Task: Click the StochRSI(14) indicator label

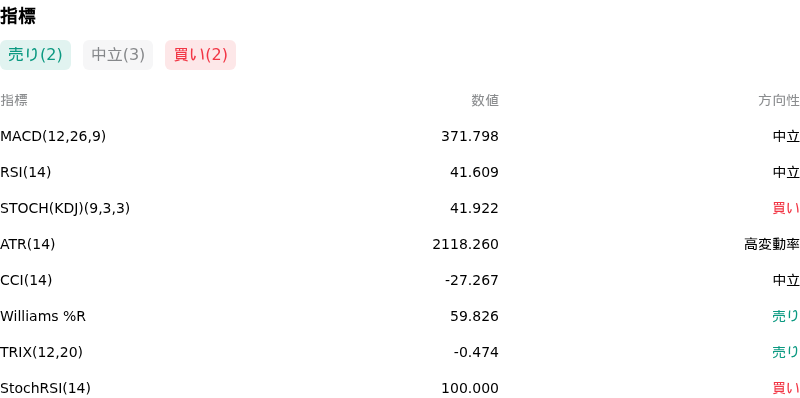Action: [x=45, y=388]
